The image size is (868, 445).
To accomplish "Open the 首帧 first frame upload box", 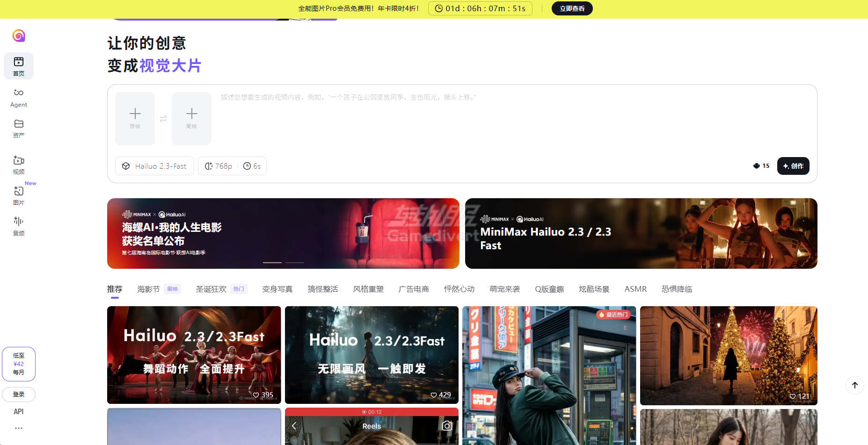I will tap(135, 118).
